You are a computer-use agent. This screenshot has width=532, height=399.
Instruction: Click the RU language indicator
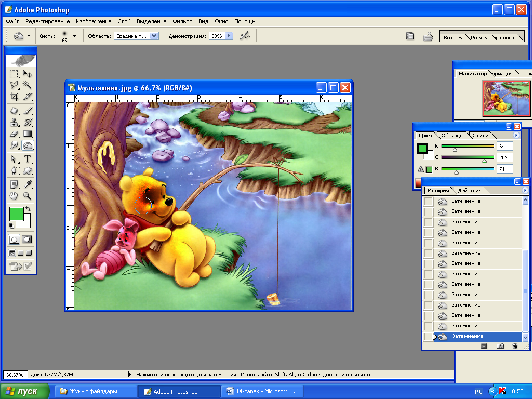pos(478,392)
